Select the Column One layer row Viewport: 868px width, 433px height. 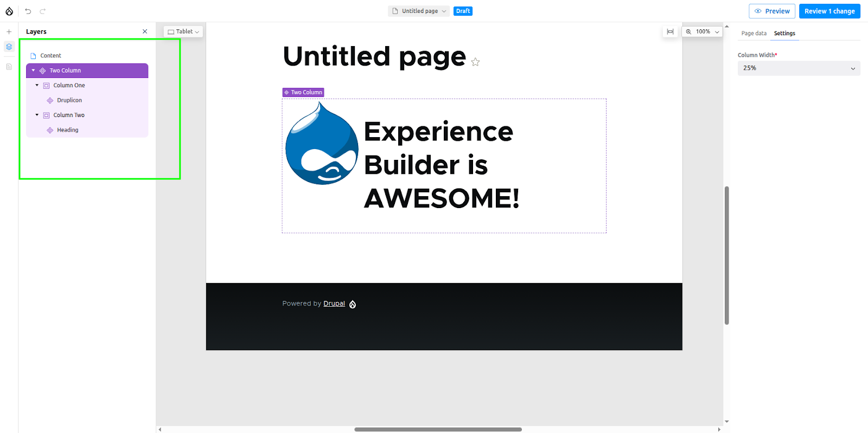[87, 85]
